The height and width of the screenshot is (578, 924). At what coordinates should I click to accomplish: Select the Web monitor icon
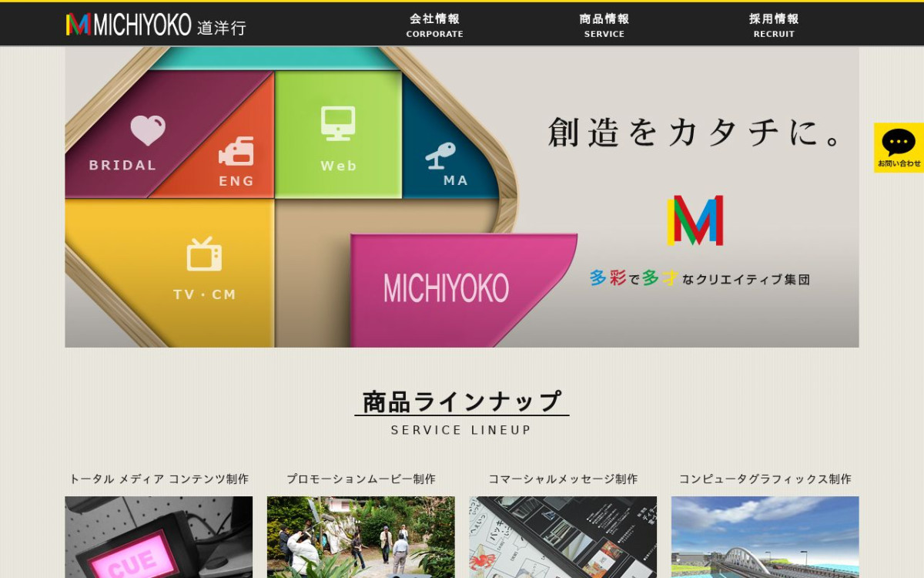coord(338,123)
